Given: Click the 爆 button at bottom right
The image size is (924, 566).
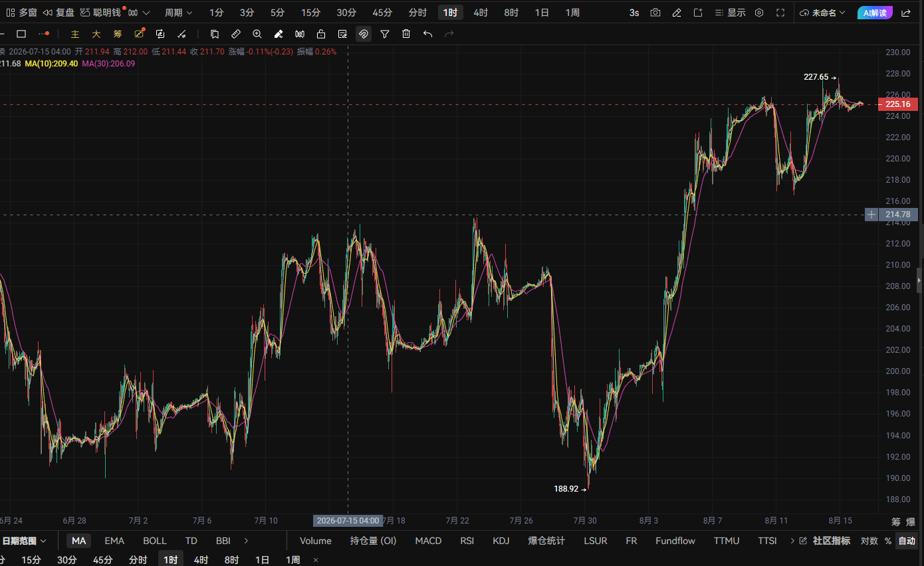Looking at the screenshot, I should (911, 522).
